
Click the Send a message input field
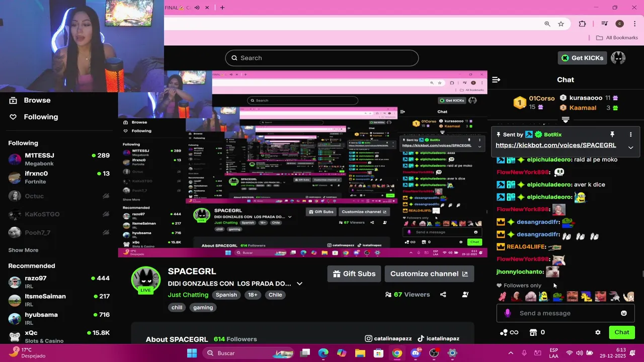pyautogui.click(x=565, y=313)
